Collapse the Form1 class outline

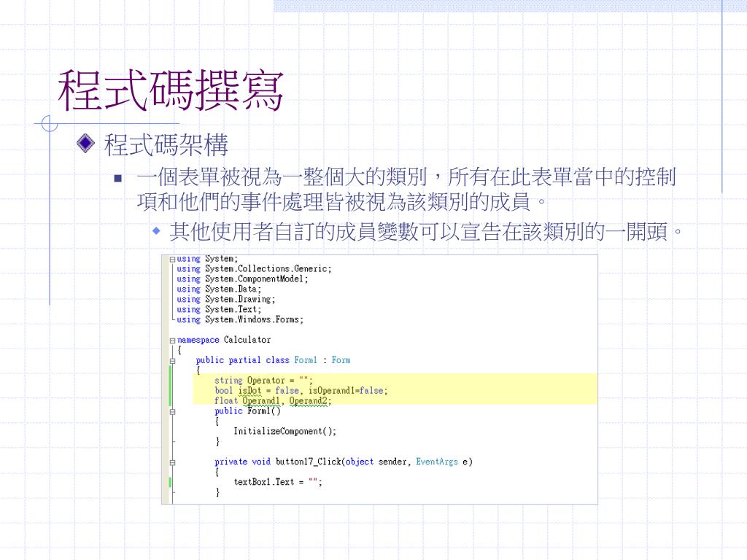click(172, 361)
